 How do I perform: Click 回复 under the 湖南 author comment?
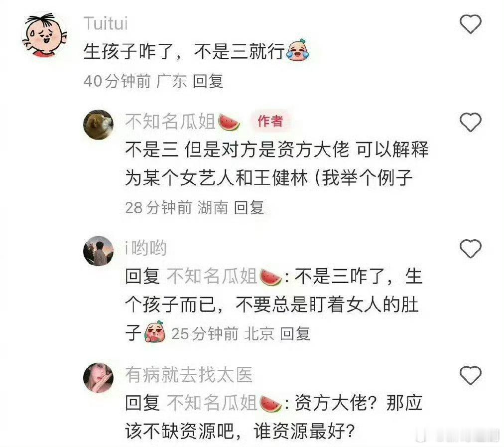[249, 207]
